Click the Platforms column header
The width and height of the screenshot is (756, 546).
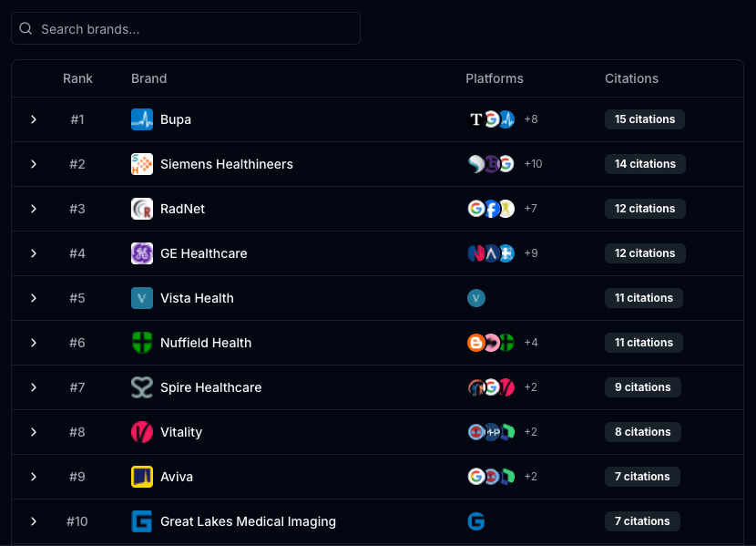pos(494,78)
